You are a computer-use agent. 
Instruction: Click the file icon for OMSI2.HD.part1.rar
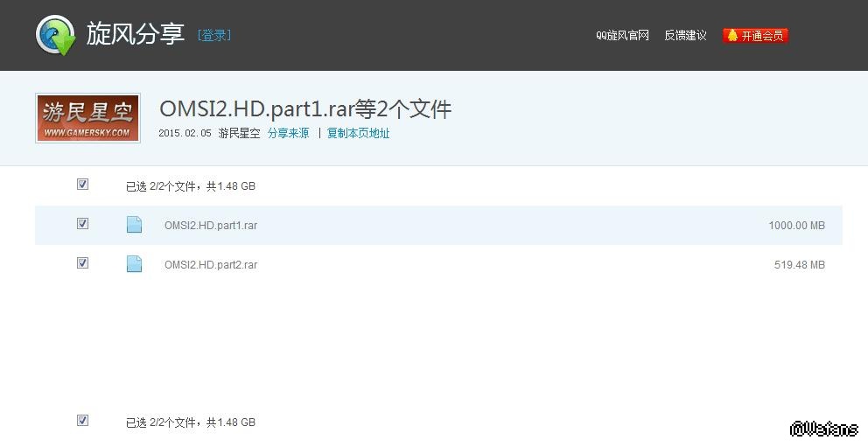134,224
